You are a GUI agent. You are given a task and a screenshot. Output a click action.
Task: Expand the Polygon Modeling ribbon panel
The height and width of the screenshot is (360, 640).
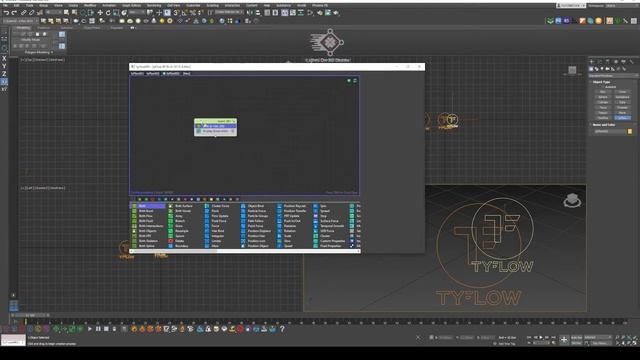39,52
